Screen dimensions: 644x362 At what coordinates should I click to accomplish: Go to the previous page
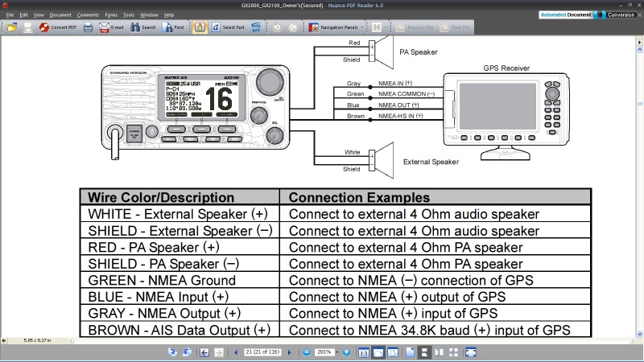click(x=236, y=352)
